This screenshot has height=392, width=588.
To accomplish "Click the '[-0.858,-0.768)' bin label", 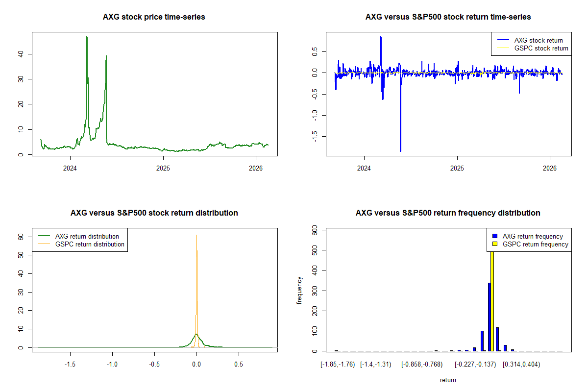I will (x=422, y=365).
